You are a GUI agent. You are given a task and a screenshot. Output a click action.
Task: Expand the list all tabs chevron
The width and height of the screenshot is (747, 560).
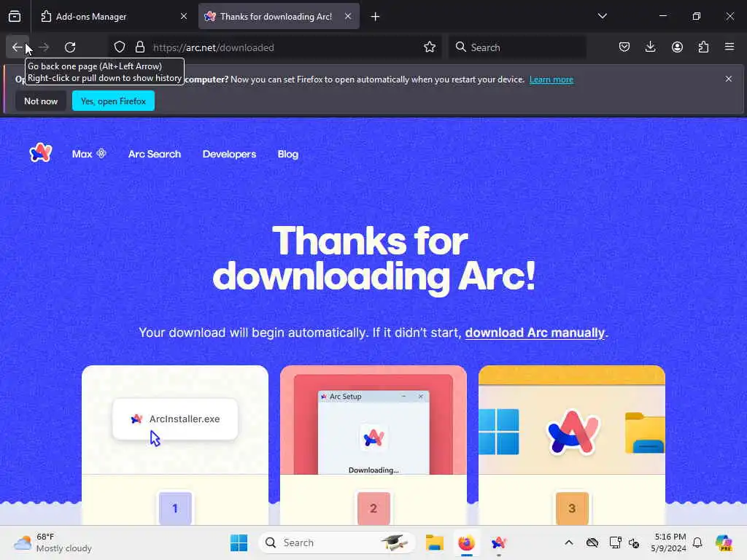[x=602, y=16]
